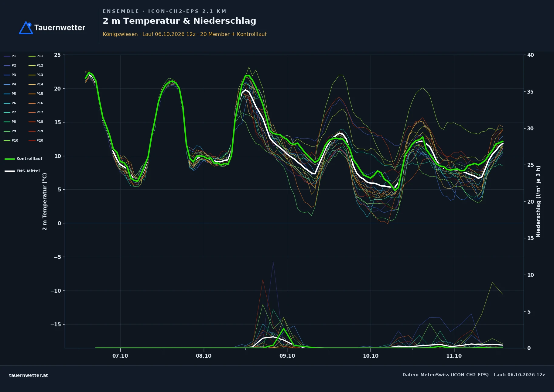Viewport: 554px width, 392px height.
Task: Click the ENS-Mittel legend entry
Action: click(x=22, y=171)
